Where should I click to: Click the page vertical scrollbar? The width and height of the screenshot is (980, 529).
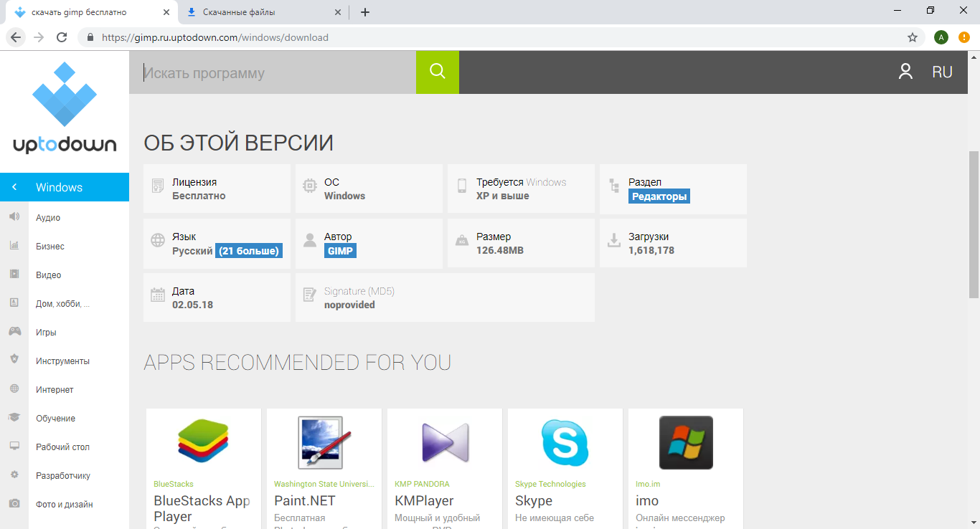tap(974, 223)
